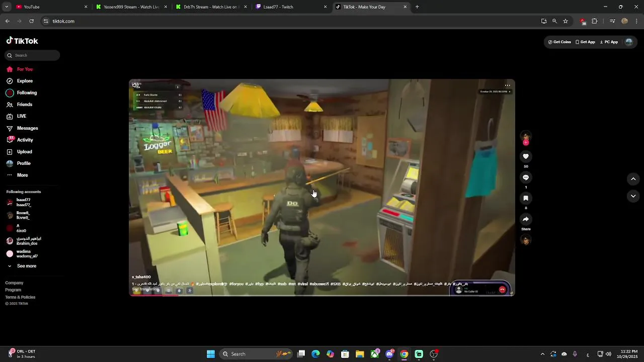Open Terms & Policies footer link
The image size is (644, 362).
pos(20,297)
